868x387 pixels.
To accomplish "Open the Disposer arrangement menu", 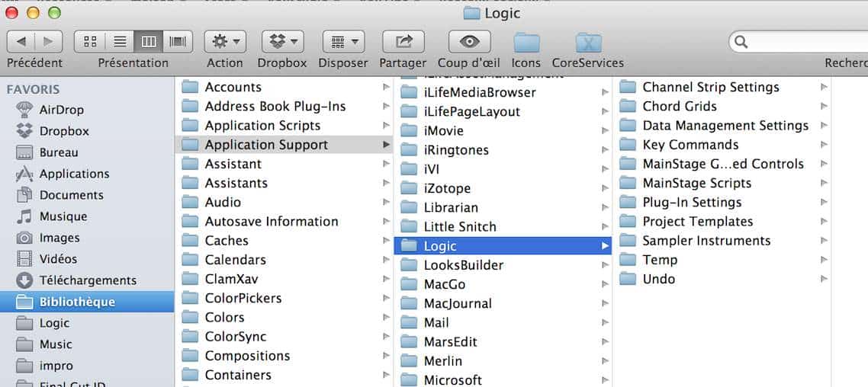I will pyautogui.click(x=343, y=41).
